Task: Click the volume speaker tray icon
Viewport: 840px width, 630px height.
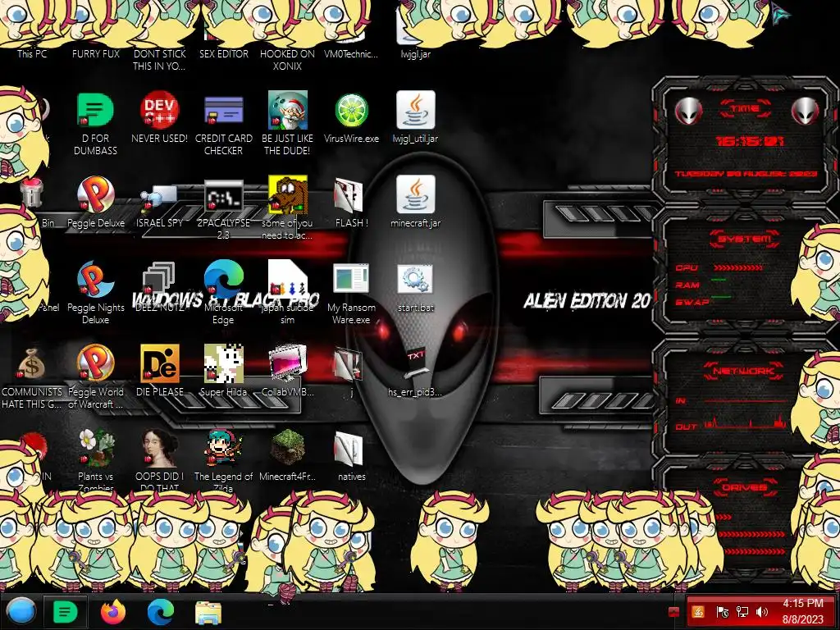Action: tap(762, 612)
